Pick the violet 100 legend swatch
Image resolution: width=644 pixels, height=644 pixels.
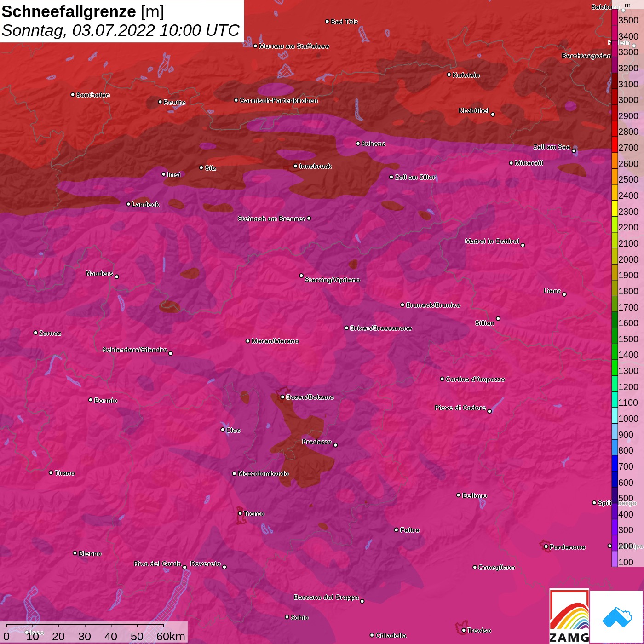tap(615, 558)
